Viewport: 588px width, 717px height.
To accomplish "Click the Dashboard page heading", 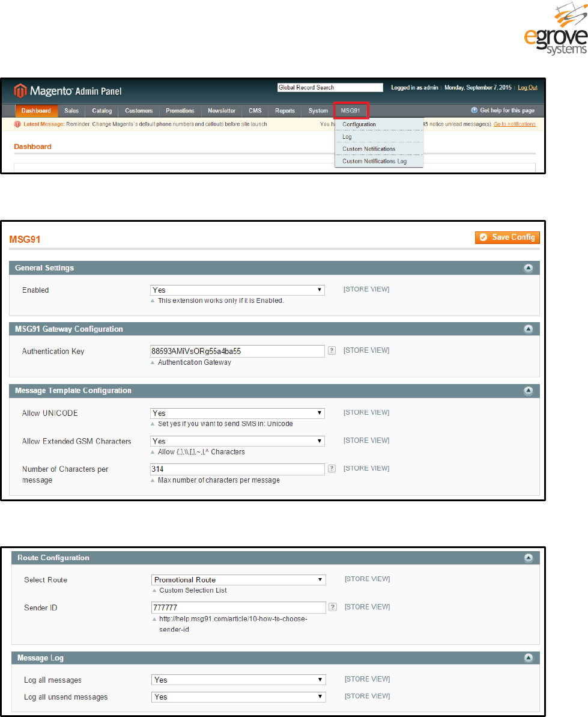I will 32,147.
